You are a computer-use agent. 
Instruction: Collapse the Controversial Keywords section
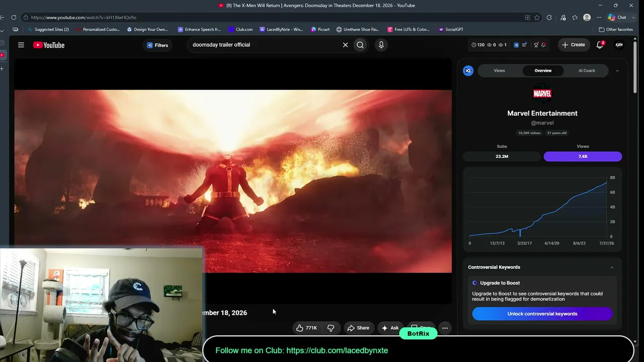pyautogui.click(x=612, y=267)
